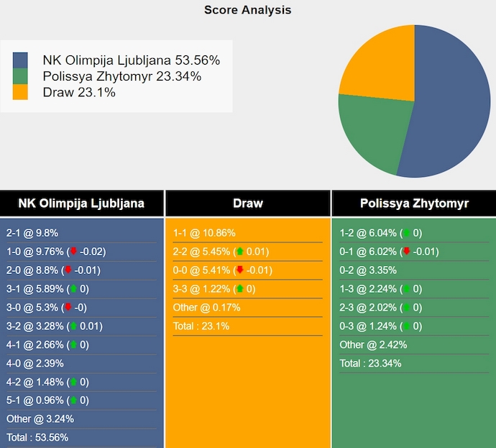Click the blue NK Olimpija Ljubljana legend swatch

pyautogui.click(x=20, y=60)
